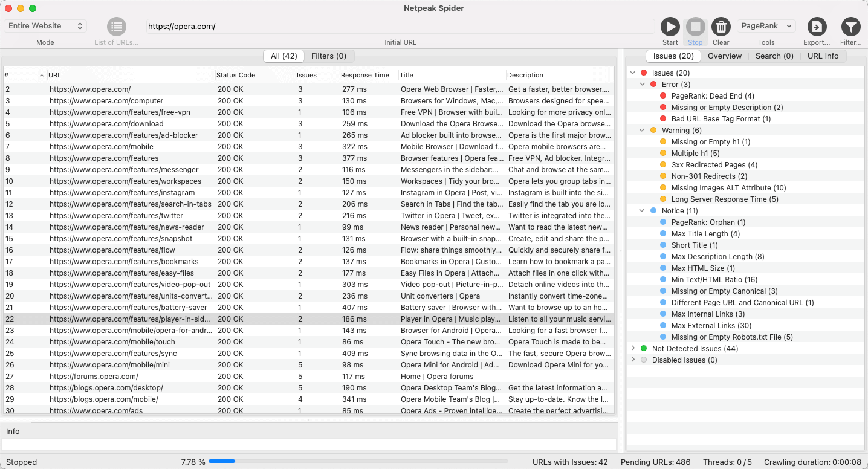The image size is (868, 469).
Task: Click the Info panel label
Action: (13, 431)
